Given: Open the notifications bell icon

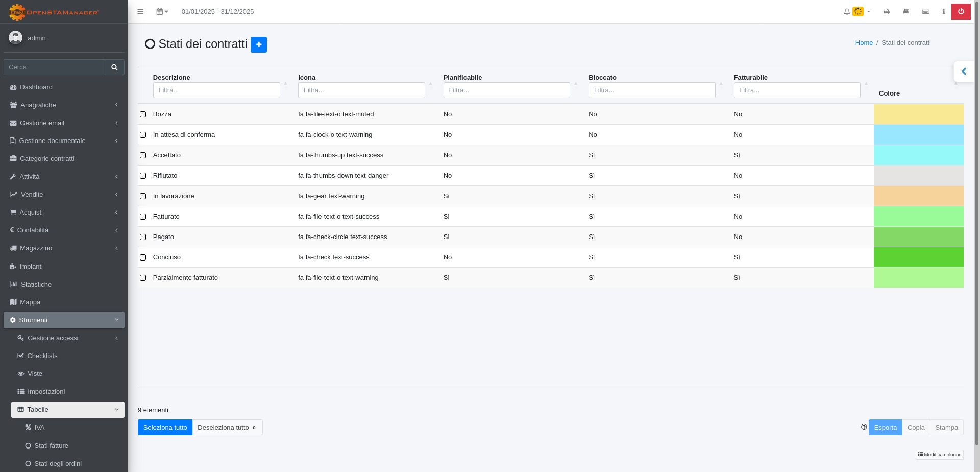Looking at the screenshot, I should click(x=847, y=11).
